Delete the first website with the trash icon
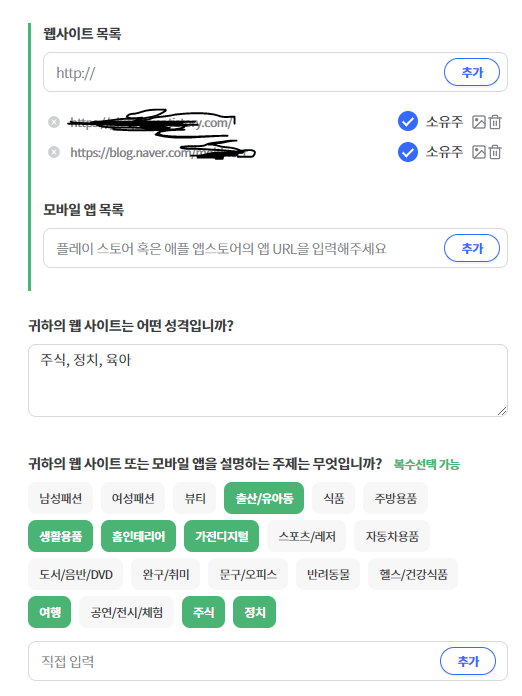The image size is (522, 696). coord(495,122)
